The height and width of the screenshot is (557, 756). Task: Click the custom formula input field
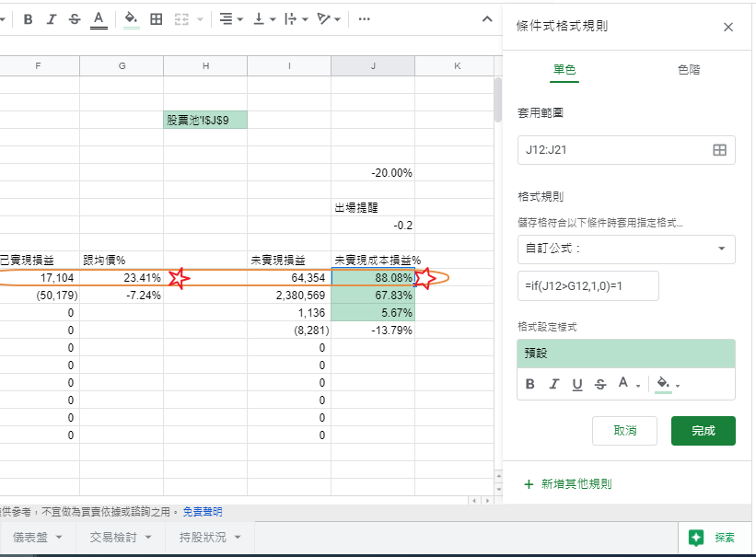587,285
